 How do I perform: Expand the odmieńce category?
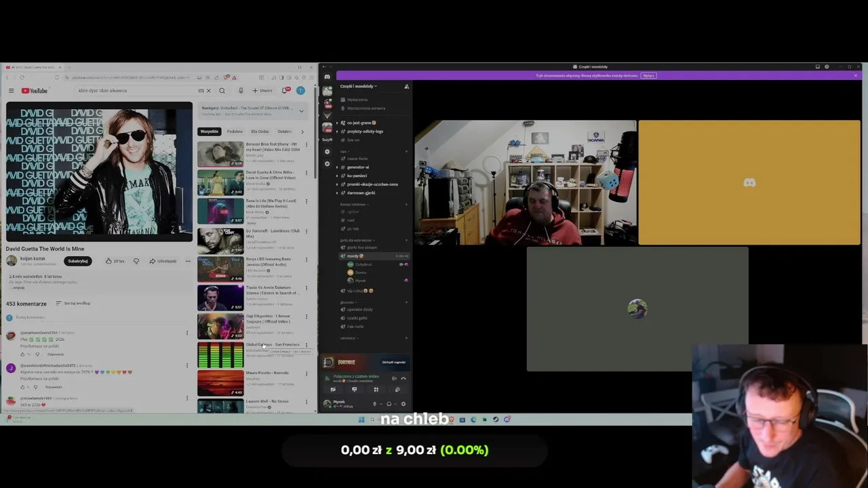click(x=349, y=338)
